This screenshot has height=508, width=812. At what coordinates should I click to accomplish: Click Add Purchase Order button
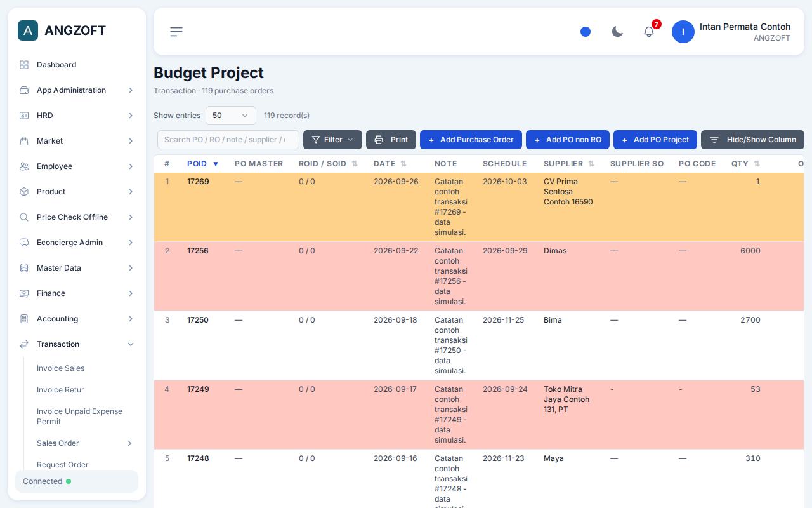click(x=471, y=140)
